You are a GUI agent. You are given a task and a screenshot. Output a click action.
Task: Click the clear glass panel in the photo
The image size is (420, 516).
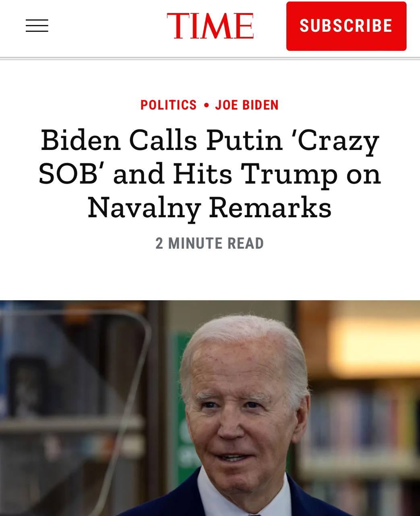click(72, 403)
